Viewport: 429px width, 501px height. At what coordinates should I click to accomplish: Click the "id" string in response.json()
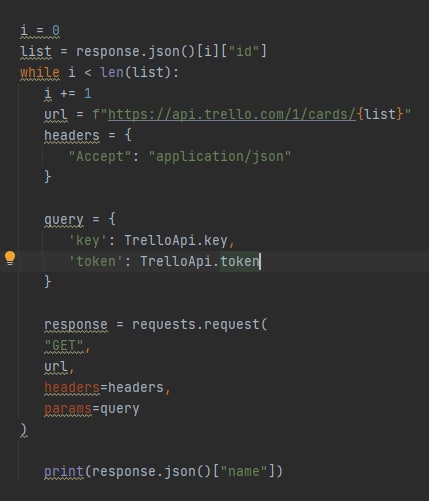click(x=244, y=51)
